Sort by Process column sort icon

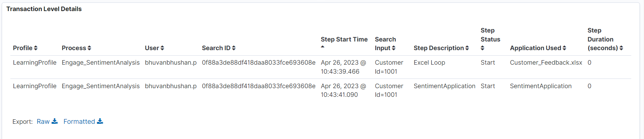[x=89, y=48]
